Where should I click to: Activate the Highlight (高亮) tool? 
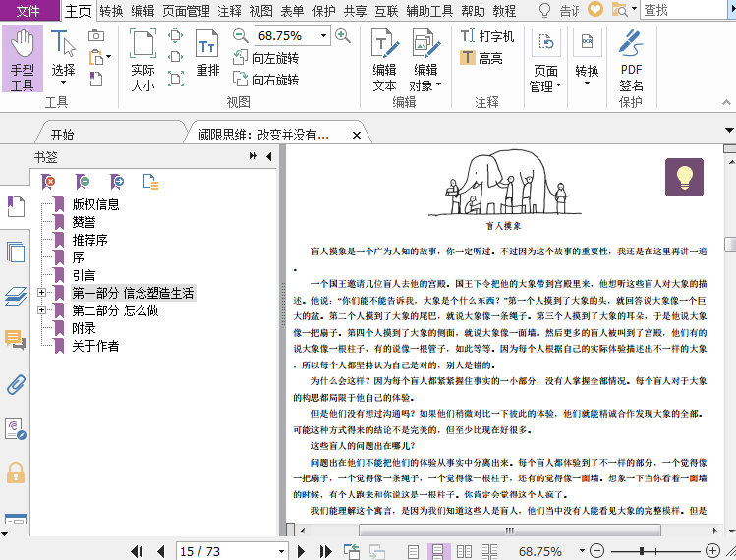pyautogui.click(x=481, y=58)
